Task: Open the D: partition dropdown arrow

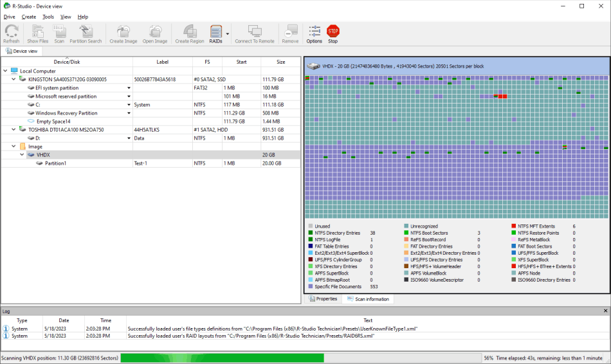Action: 129,138
